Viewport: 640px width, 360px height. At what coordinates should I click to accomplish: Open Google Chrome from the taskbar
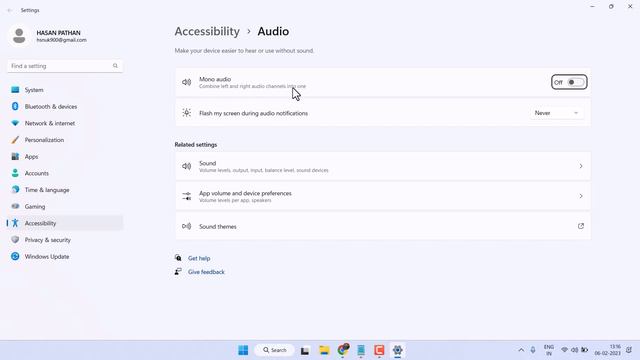[x=343, y=350]
